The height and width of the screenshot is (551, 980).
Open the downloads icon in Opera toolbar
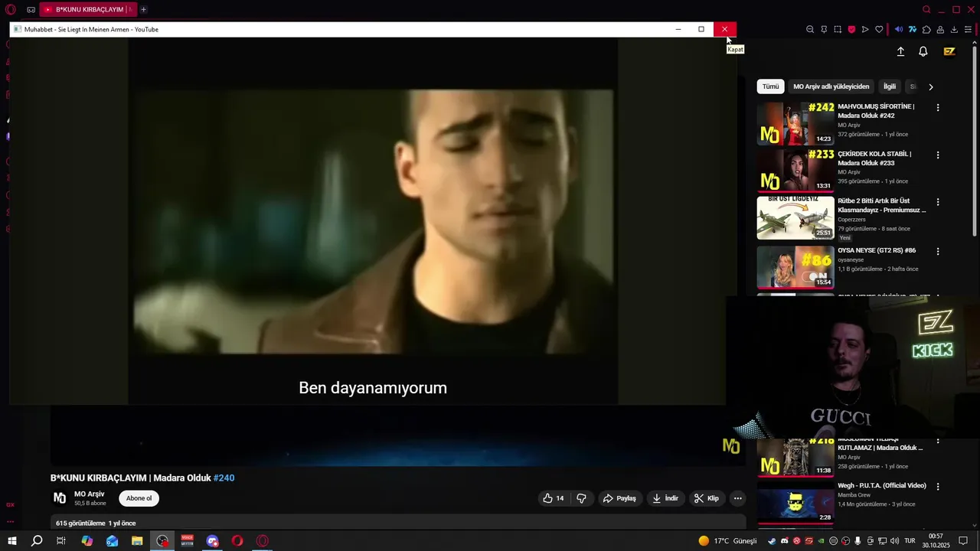[x=954, y=29]
